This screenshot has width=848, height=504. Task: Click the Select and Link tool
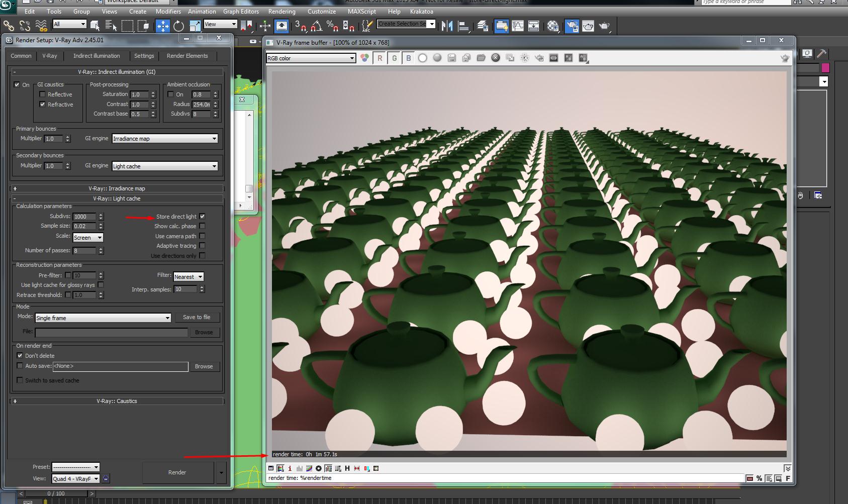point(9,26)
